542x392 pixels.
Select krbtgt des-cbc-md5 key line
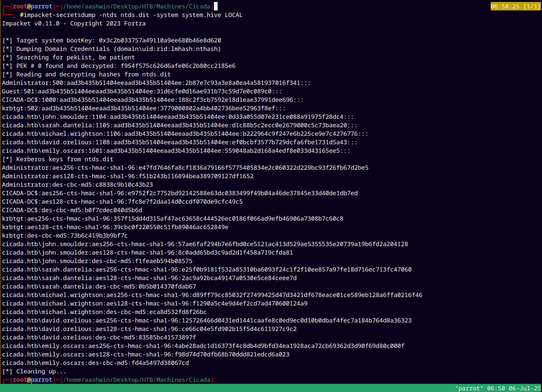coord(65,236)
